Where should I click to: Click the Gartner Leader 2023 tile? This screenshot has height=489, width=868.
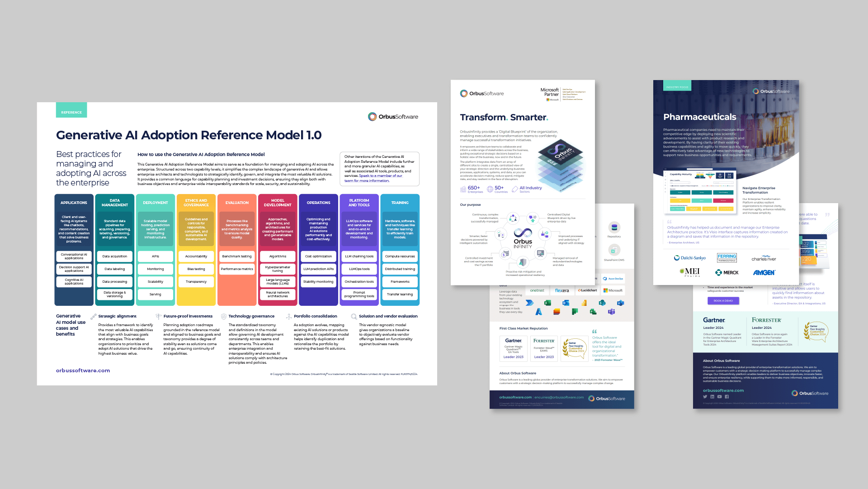[x=514, y=348]
